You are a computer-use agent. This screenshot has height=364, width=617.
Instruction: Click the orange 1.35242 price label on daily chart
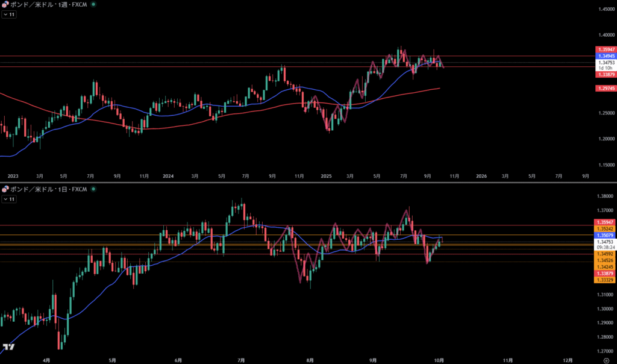tap(606, 229)
